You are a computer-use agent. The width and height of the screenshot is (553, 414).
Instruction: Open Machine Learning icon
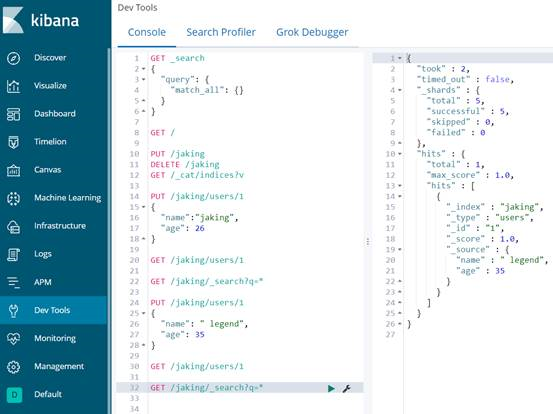tap(13, 198)
